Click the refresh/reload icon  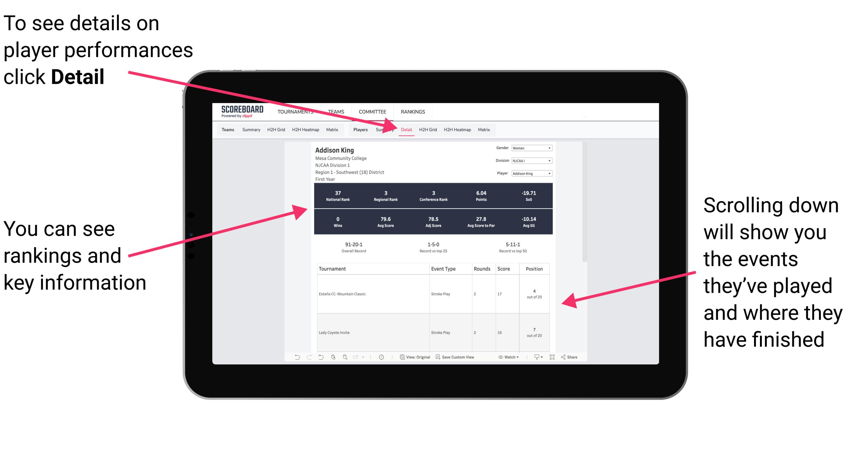click(x=333, y=361)
